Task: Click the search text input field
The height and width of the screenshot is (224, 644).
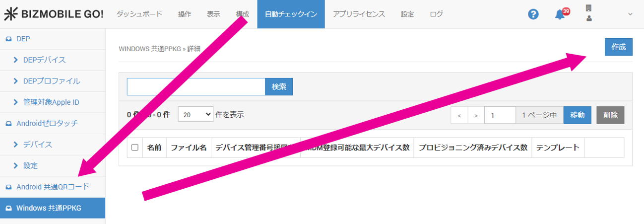Action: pos(196,86)
